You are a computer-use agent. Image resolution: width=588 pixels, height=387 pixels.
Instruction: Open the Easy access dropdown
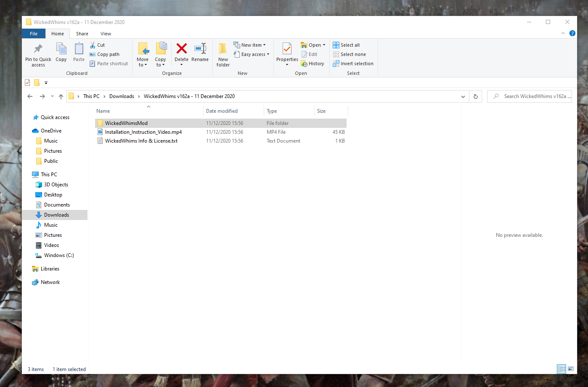(252, 54)
